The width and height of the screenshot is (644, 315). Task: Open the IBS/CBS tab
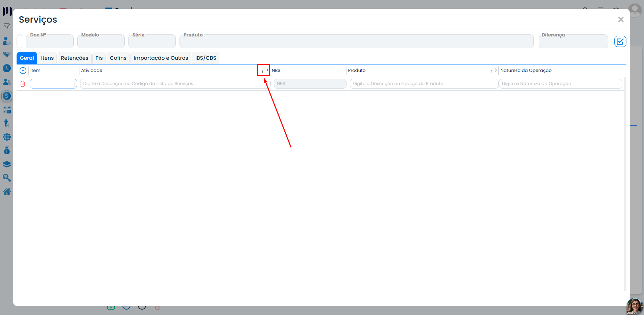pyautogui.click(x=206, y=58)
